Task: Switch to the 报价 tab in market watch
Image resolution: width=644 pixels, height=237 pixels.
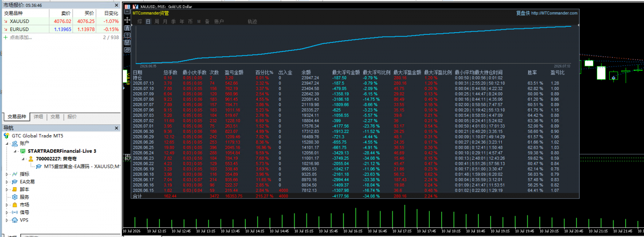Action: pyautogui.click(x=72, y=116)
